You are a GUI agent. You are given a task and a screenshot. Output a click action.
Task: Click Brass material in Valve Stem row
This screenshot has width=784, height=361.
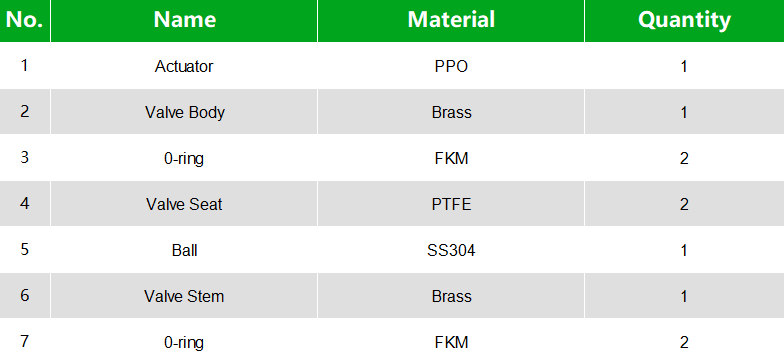click(x=451, y=296)
